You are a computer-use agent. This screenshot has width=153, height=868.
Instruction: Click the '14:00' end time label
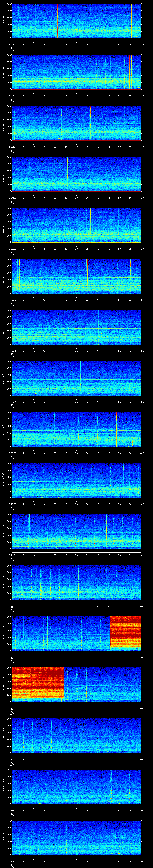141,657
